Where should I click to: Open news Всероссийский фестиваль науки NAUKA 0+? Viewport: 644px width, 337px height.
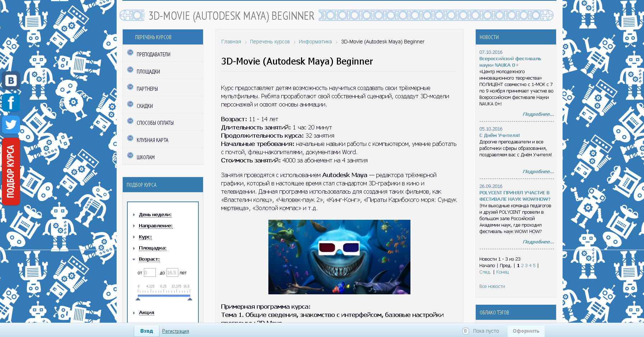(510, 62)
